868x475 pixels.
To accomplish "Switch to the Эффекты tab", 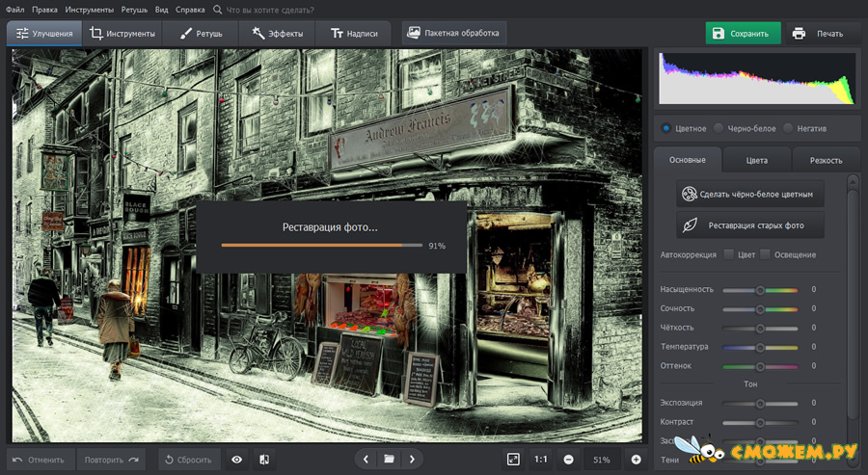I will 277,33.
